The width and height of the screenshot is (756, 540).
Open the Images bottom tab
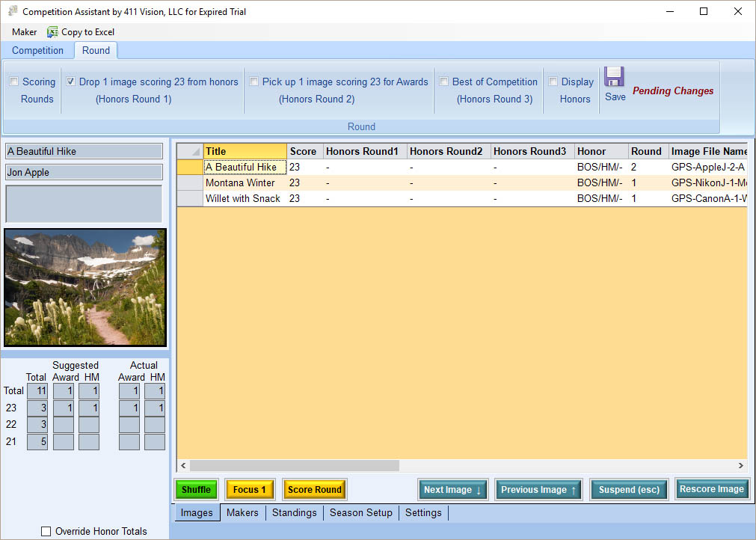point(196,512)
